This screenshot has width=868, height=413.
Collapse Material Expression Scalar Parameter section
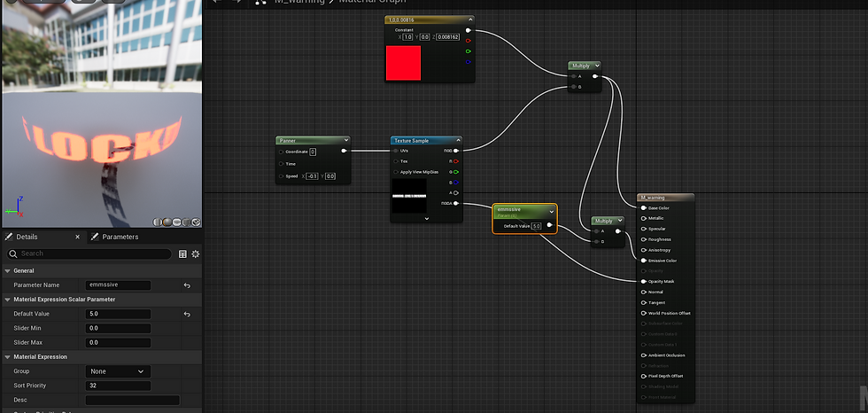coord(8,300)
